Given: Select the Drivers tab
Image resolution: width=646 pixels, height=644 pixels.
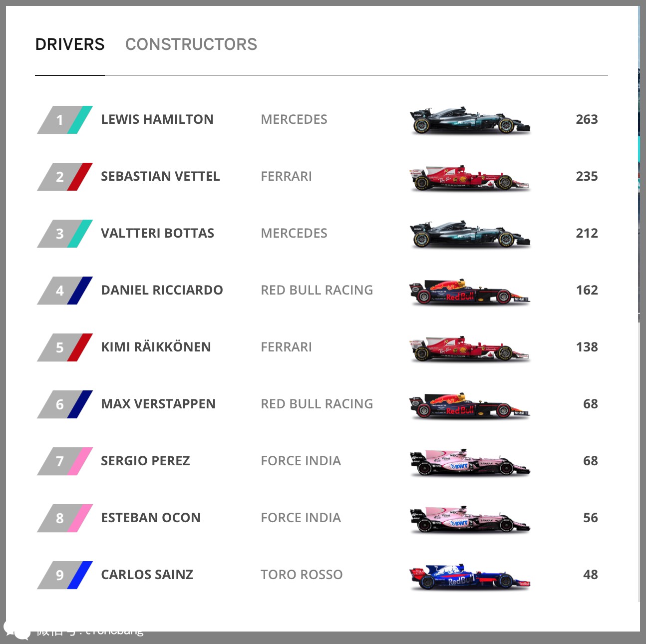Looking at the screenshot, I should (70, 44).
